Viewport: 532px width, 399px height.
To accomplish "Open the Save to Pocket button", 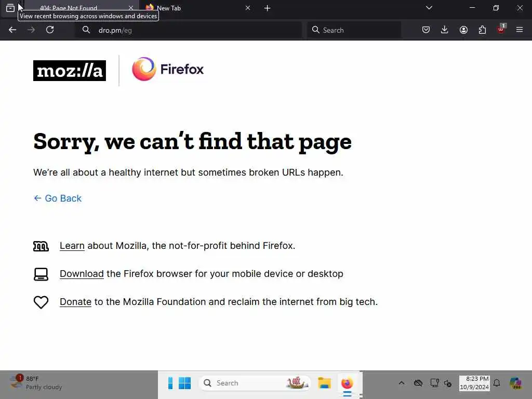I will 426,30.
